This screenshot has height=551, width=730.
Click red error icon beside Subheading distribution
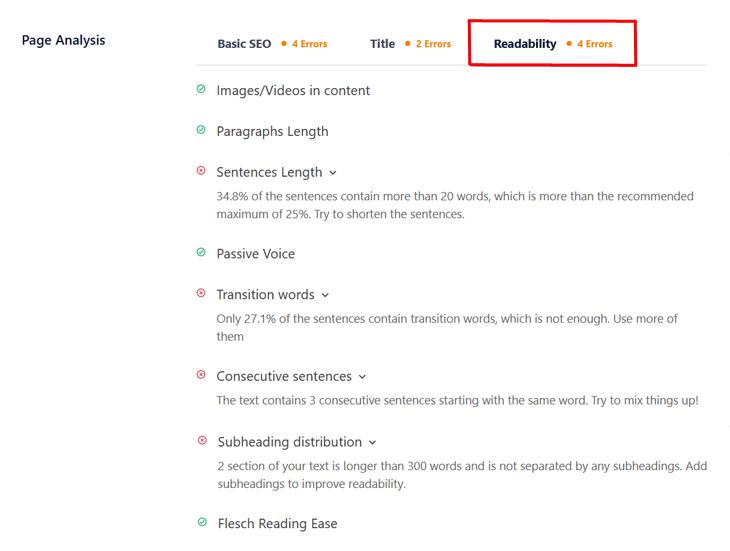click(x=203, y=440)
